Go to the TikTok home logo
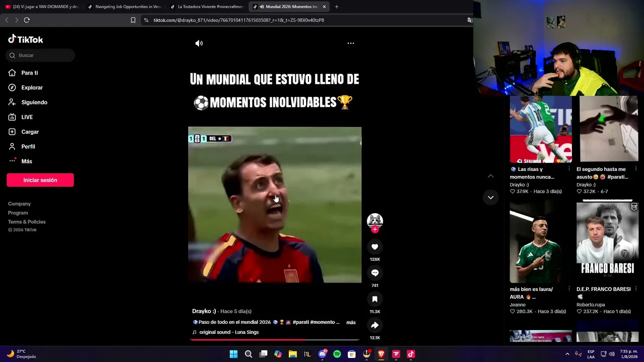The width and height of the screenshot is (644, 362). click(26, 39)
